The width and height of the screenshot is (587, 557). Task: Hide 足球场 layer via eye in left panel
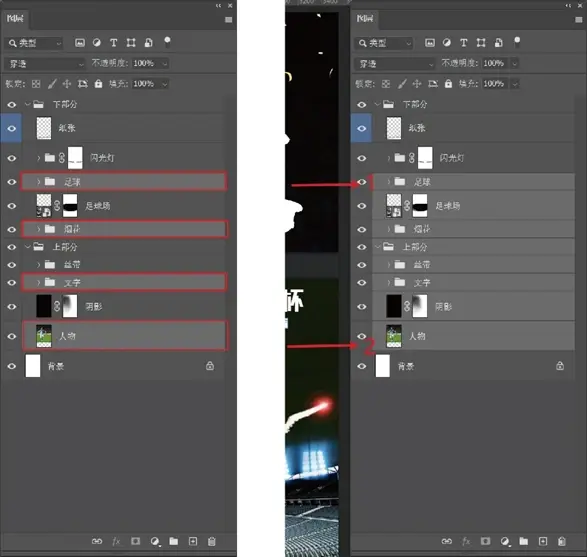tap(12, 206)
